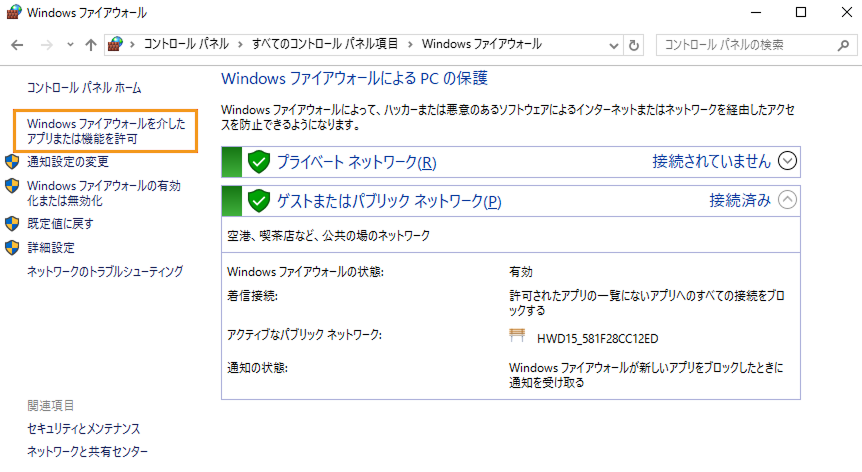Screen dimensions: 862x472
Task: Click 接続済み status text
Action: coord(740,200)
